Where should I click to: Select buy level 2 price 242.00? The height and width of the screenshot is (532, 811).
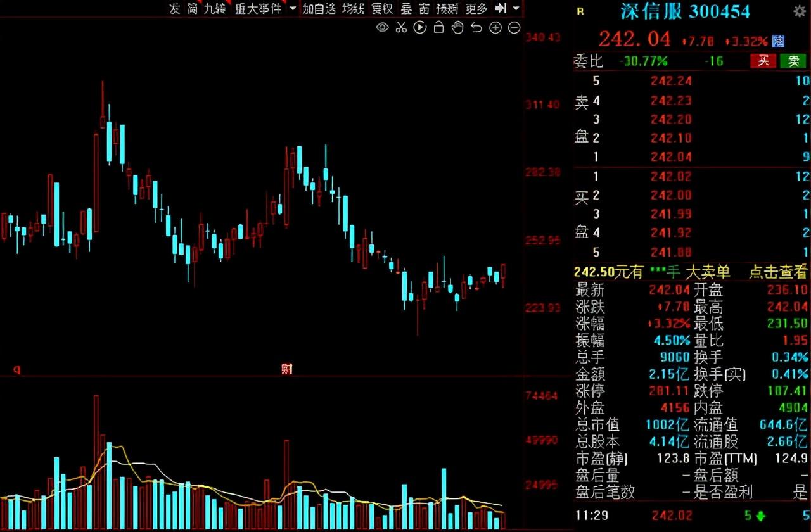pyautogui.click(x=671, y=195)
